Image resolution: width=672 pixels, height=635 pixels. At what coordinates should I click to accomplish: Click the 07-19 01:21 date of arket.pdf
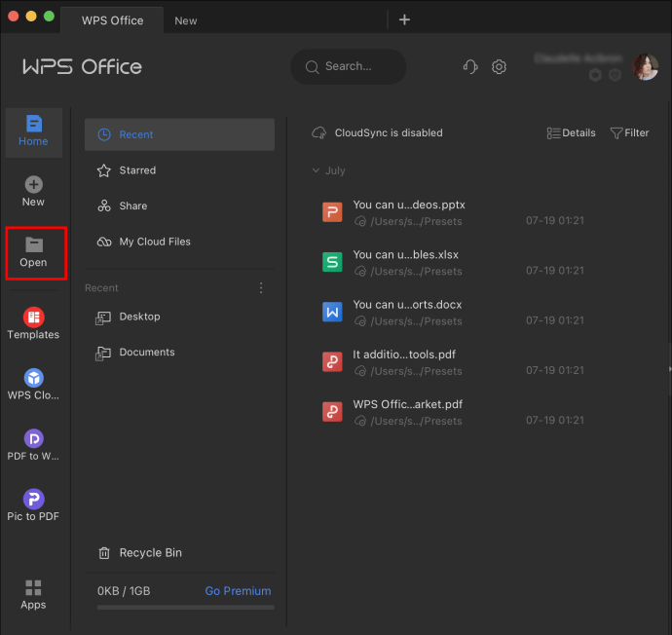point(555,421)
